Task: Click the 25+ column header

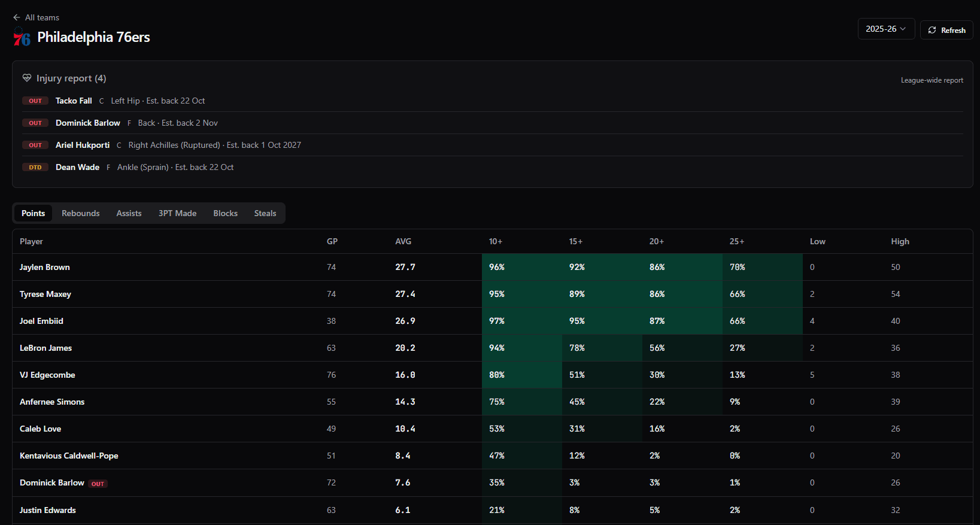Action: [737, 241]
